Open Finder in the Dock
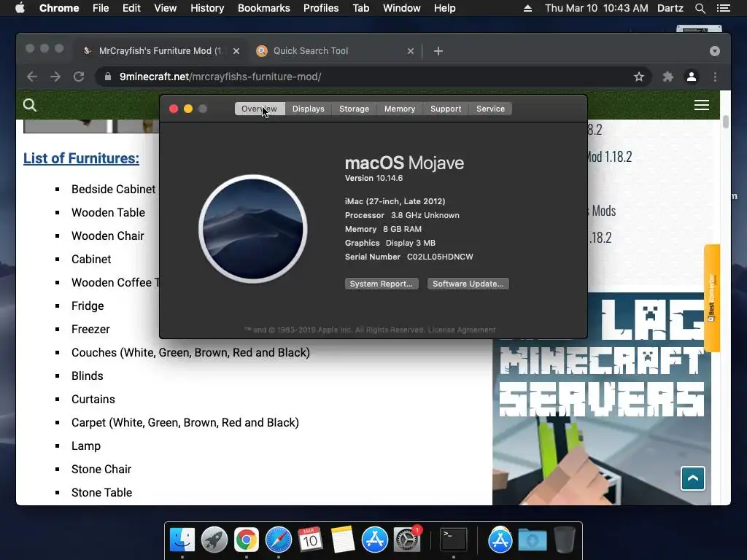This screenshot has width=747, height=560. (x=182, y=540)
